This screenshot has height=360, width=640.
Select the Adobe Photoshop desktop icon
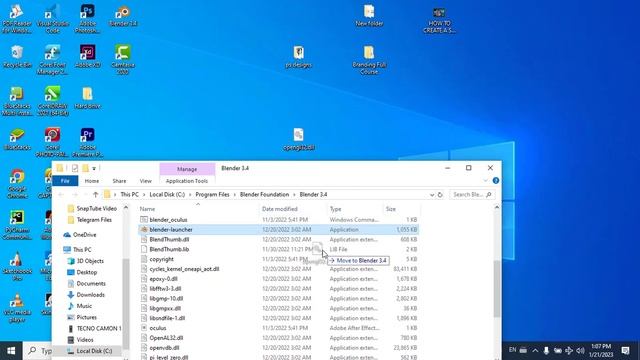(x=87, y=19)
